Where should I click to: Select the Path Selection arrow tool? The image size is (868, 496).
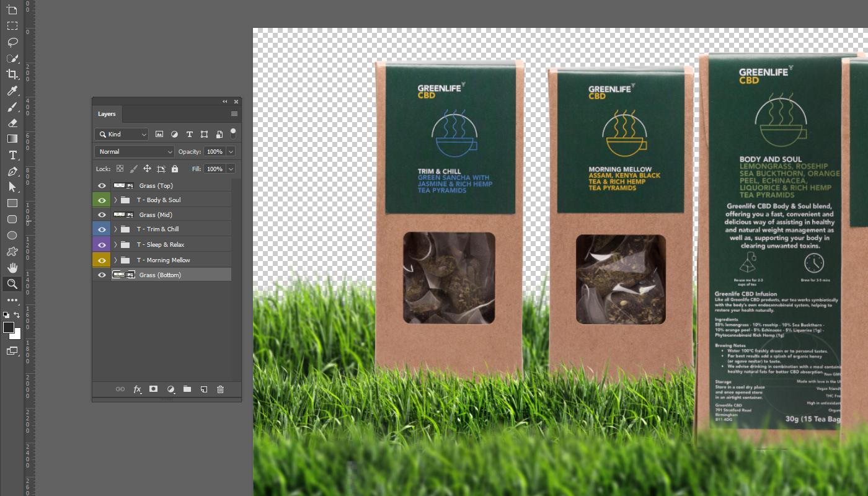coord(12,187)
